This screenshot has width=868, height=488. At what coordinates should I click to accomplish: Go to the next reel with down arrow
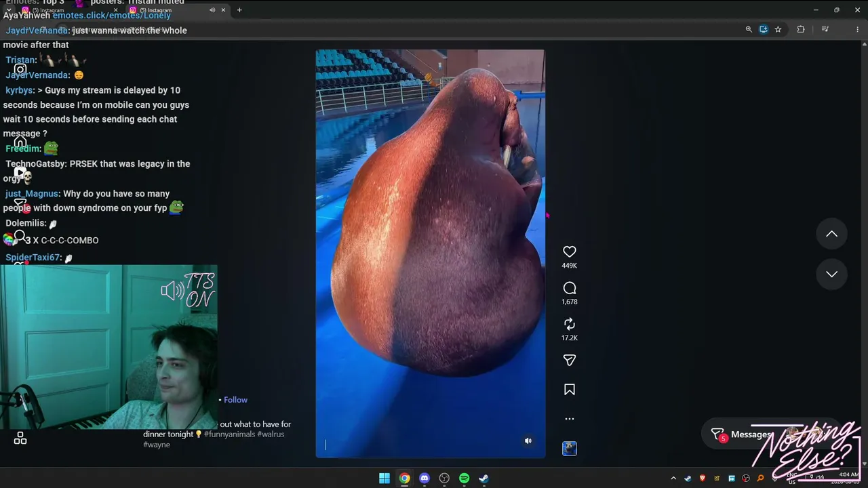tap(831, 274)
